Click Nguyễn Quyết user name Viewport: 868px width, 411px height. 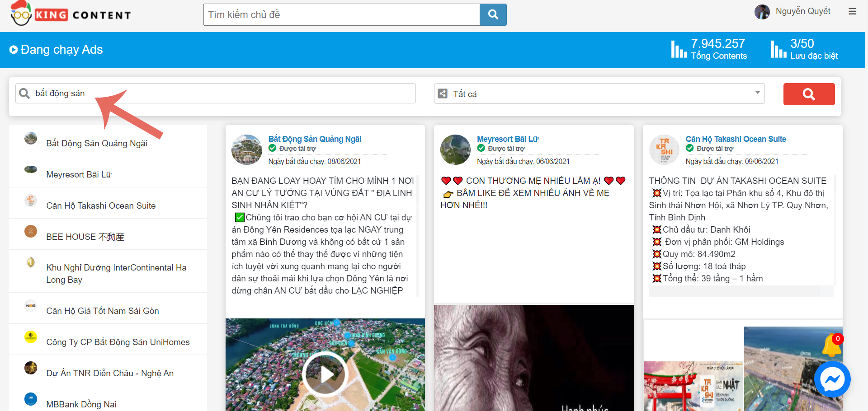tap(803, 11)
